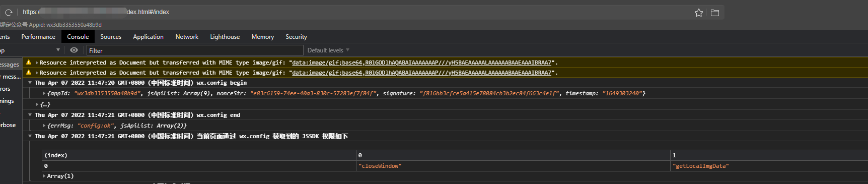Image resolution: width=868 pixels, height=184 pixels.
Task: Bookmark page with the star icon
Action: (x=699, y=13)
